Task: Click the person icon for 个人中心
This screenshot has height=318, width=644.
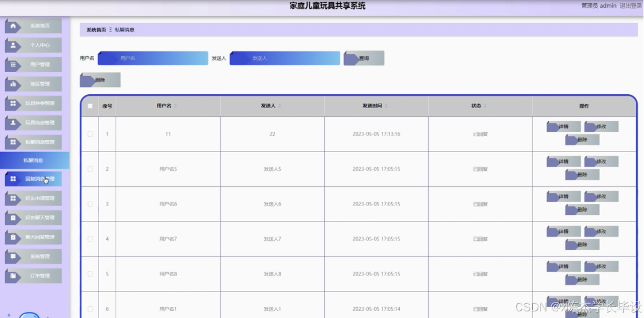Action: 13,45
